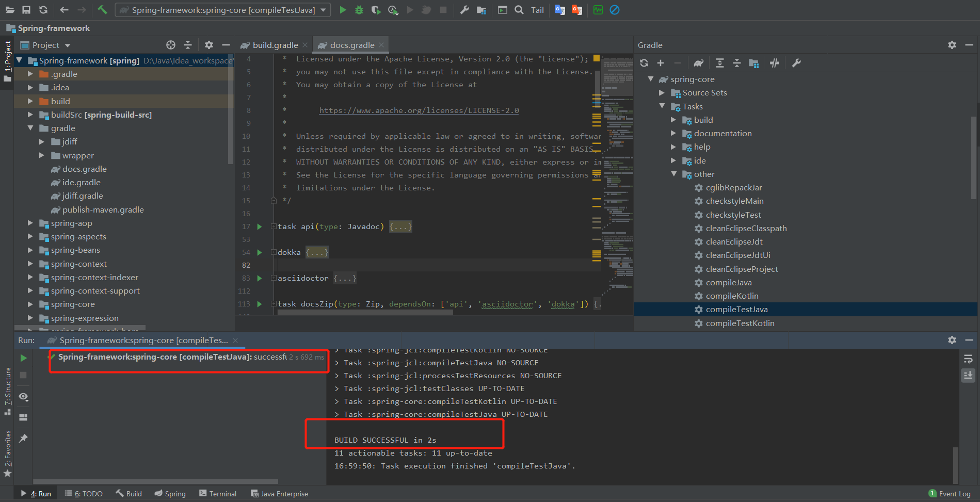Viewport: 980px width, 502px height.
Task: Open the Apache license URL link
Action: tap(419, 110)
